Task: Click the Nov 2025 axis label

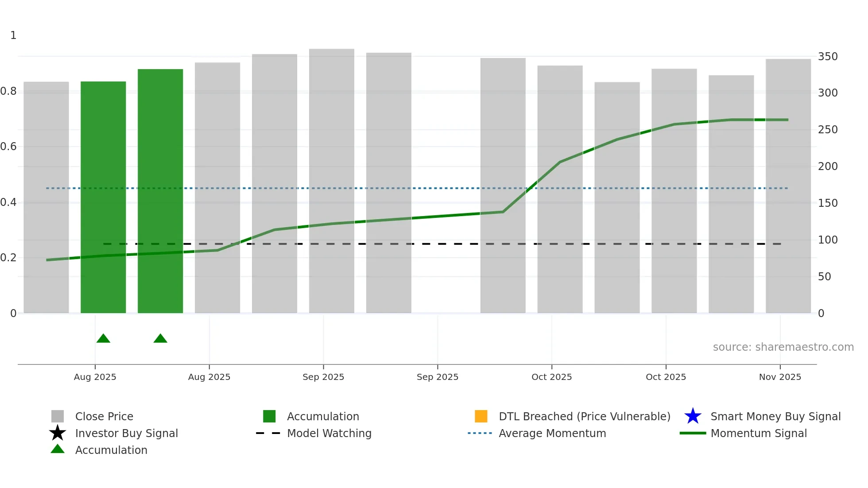Action: coord(780,377)
